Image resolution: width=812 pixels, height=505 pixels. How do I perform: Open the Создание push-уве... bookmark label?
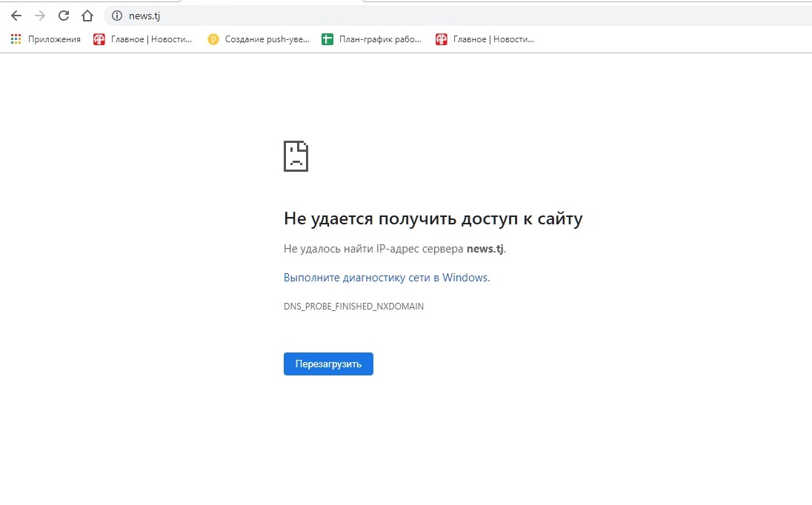coord(267,39)
